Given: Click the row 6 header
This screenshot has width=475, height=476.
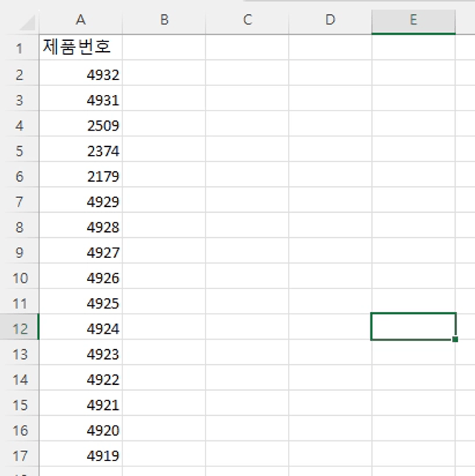Looking at the screenshot, I should [x=19, y=176].
